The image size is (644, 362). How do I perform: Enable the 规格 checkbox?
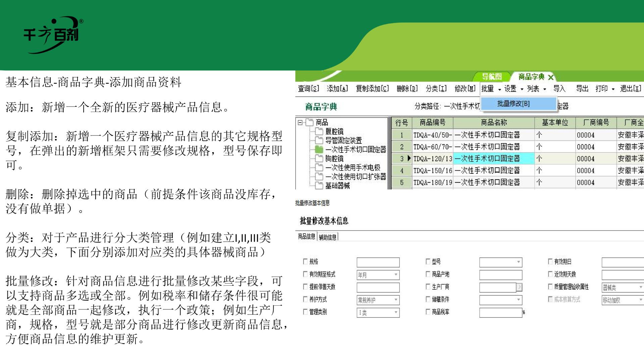coord(305,261)
